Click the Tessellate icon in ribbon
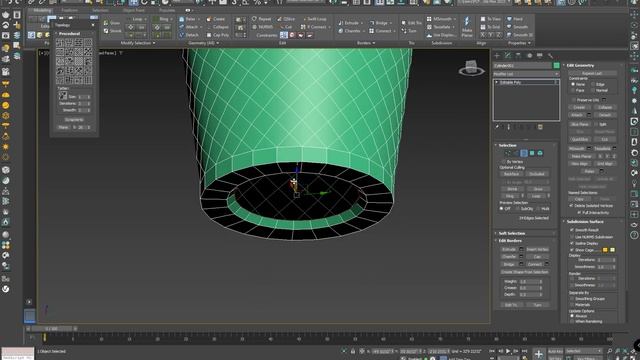 pos(429,27)
